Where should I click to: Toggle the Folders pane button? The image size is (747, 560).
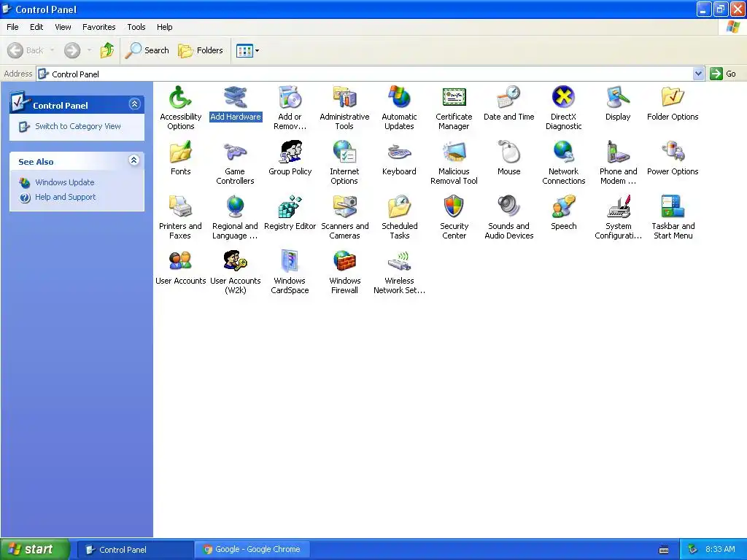point(201,50)
